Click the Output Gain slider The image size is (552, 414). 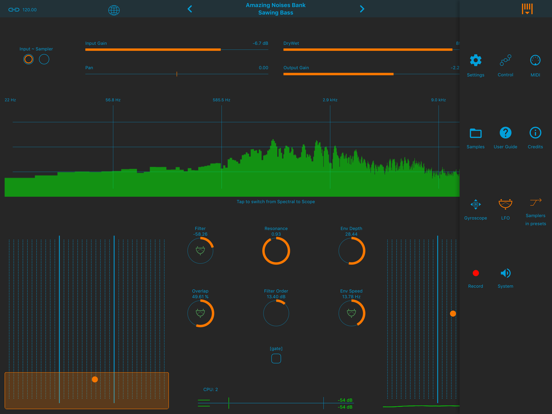pyautogui.click(x=371, y=74)
